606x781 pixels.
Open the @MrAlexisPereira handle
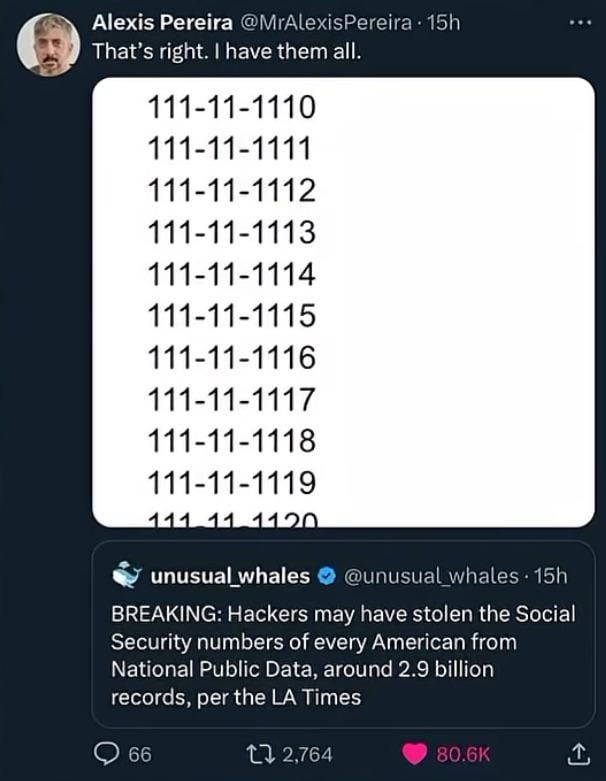point(326,23)
